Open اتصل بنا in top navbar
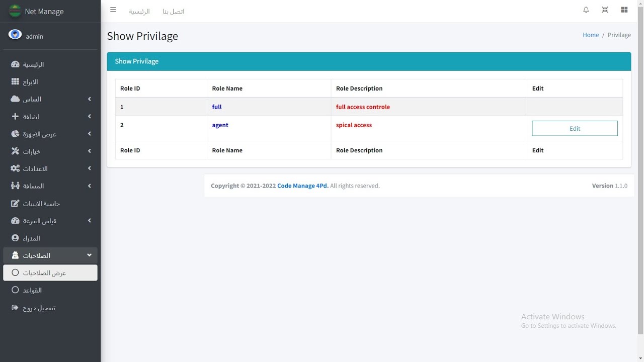 [x=174, y=11]
